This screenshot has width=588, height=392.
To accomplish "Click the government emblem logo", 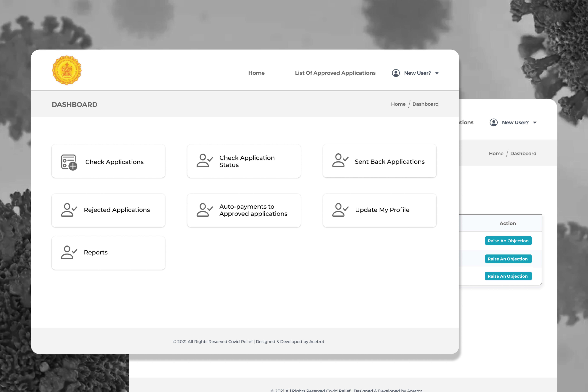I will point(67,70).
